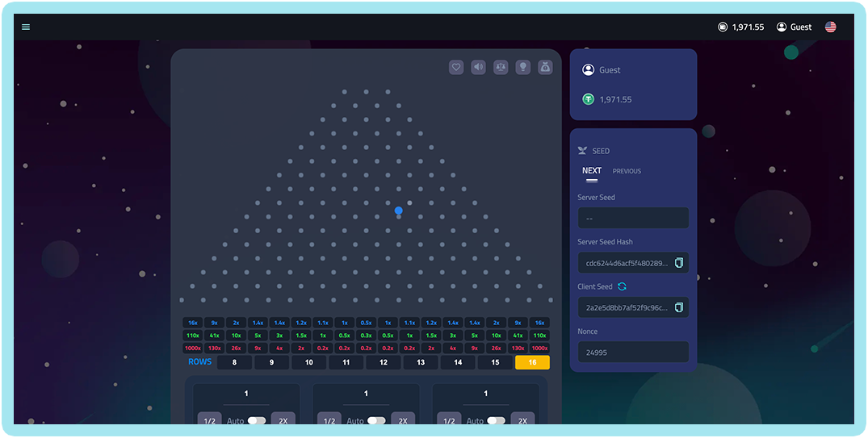The image size is (868, 438).
Task: Double bet with 2X in right panel
Action: point(522,419)
